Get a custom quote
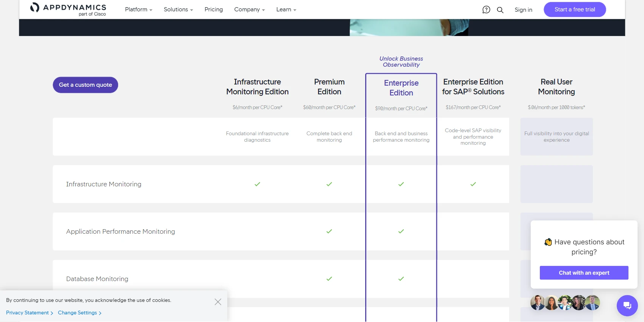This screenshot has height=322, width=644. (x=85, y=85)
